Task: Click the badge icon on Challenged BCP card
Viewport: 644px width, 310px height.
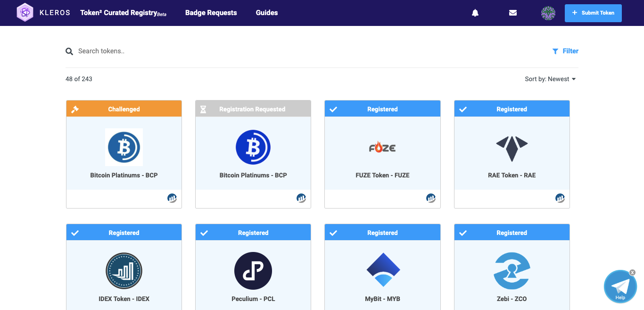Action: pos(172,198)
